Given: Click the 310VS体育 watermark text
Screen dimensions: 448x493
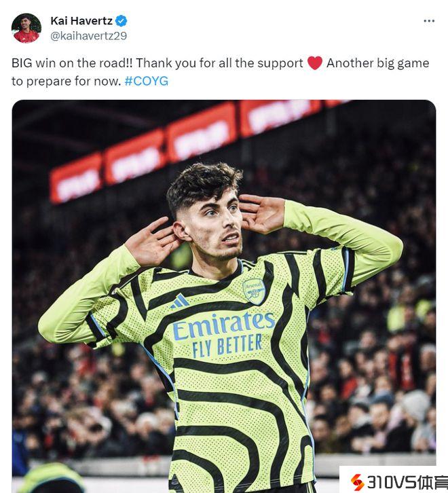Looking at the screenshot, I should click(407, 482).
